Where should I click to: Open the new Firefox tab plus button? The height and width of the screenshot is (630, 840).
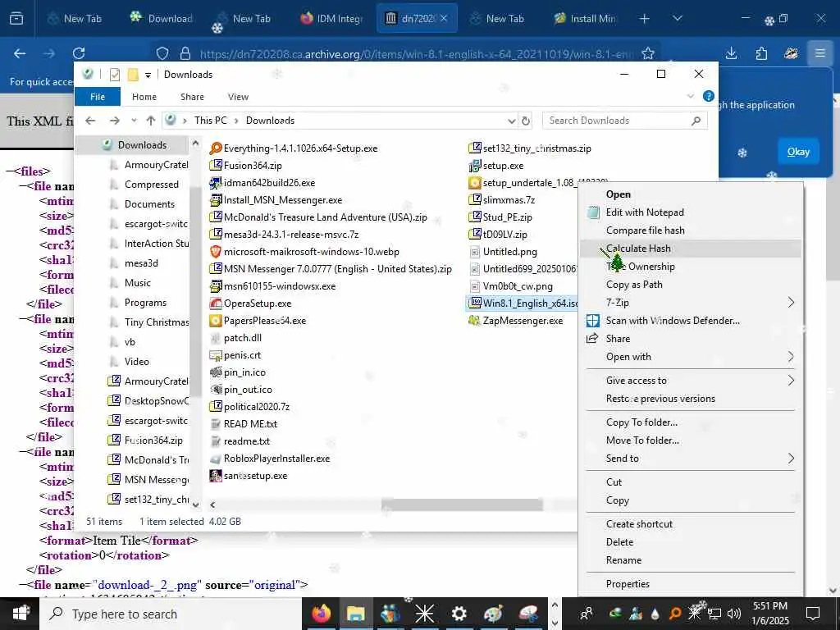pos(645,19)
